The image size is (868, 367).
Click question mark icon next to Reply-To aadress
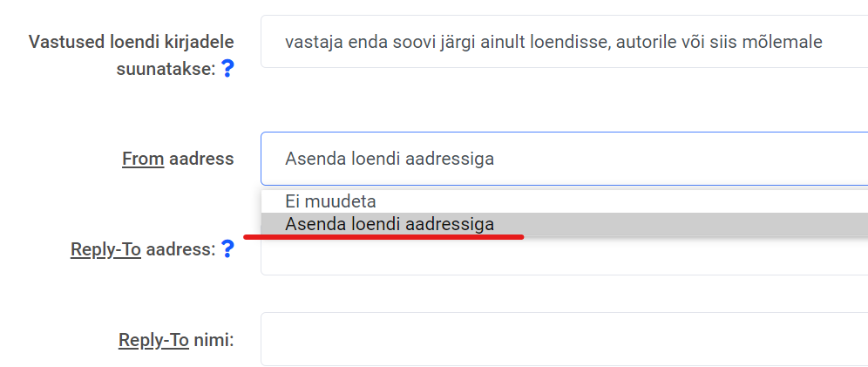tap(227, 249)
